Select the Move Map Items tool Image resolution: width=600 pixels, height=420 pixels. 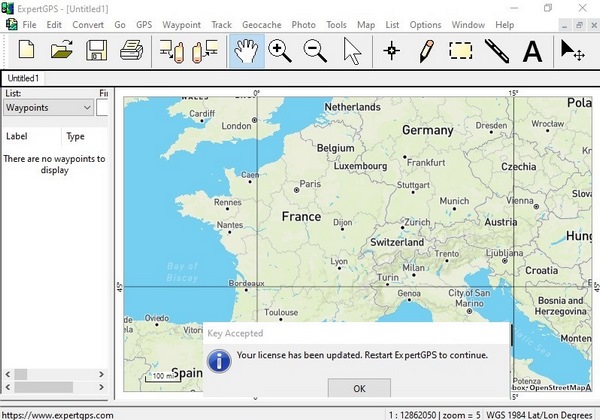click(572, 51)
